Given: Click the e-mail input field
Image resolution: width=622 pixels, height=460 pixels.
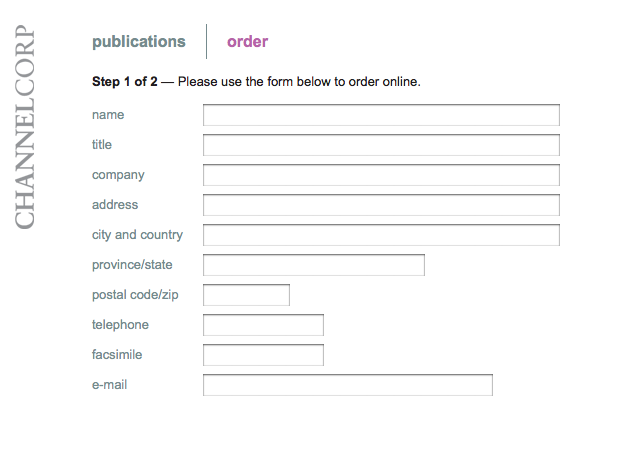Looking at the screenshot, I should tap(348, 385).
